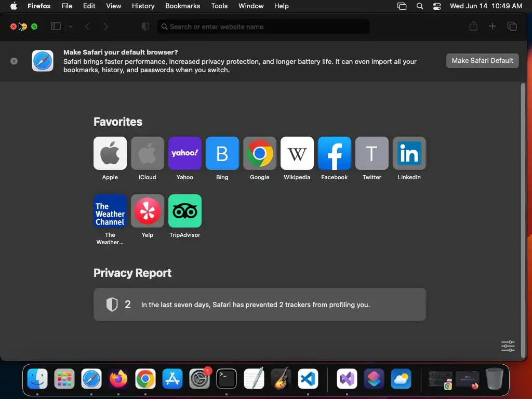Open Spotlight search in menu bar
This screenshot has width=532, height=399.
(420, 6)
